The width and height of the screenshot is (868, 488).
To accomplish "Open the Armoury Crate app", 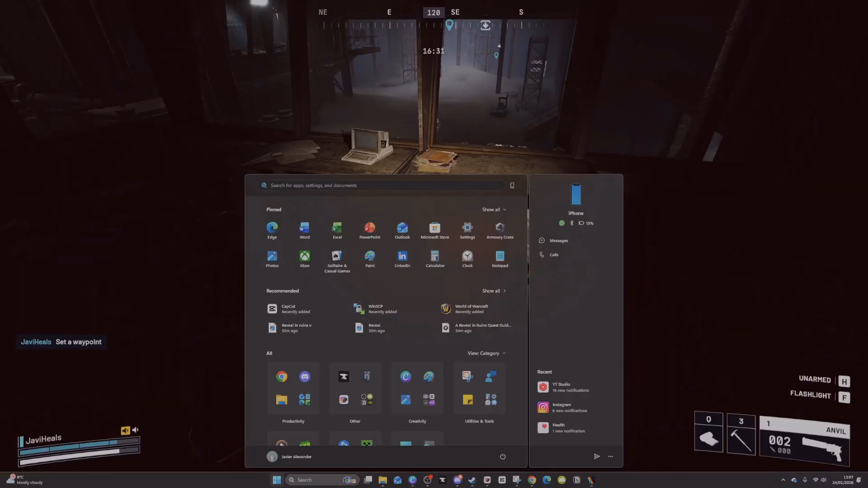I will [x=500, y=230].
